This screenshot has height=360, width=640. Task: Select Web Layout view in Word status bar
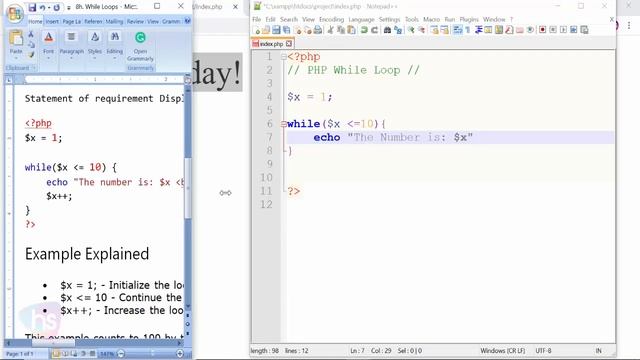point(74,354)
